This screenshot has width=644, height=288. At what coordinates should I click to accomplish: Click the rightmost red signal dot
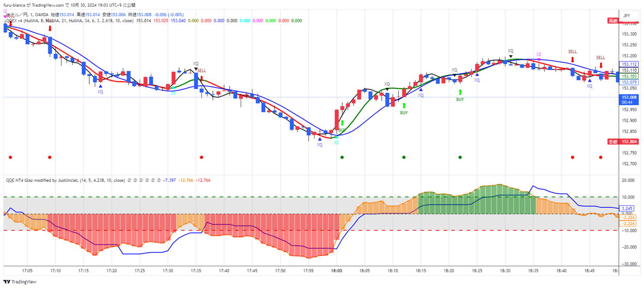[601, 157]
